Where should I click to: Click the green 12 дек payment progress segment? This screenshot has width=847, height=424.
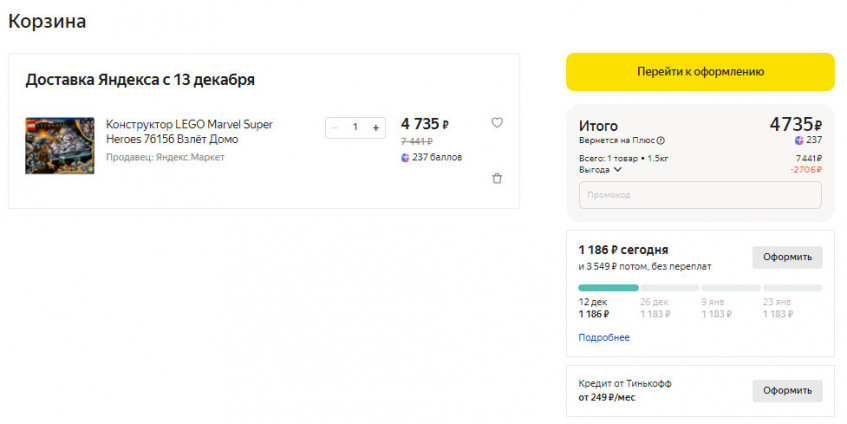click(x=608, y=288)
